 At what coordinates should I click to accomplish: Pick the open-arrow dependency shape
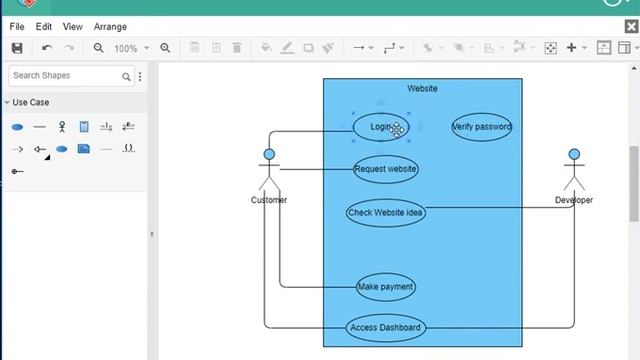17,149
